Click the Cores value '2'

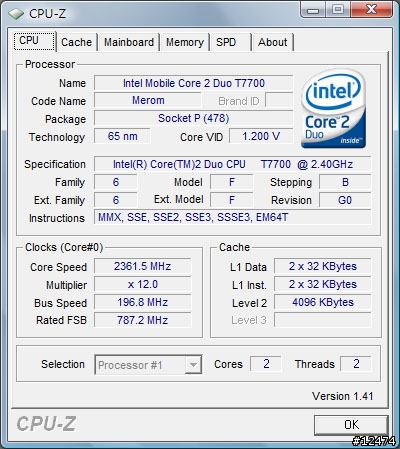click(x=266, y=364)
